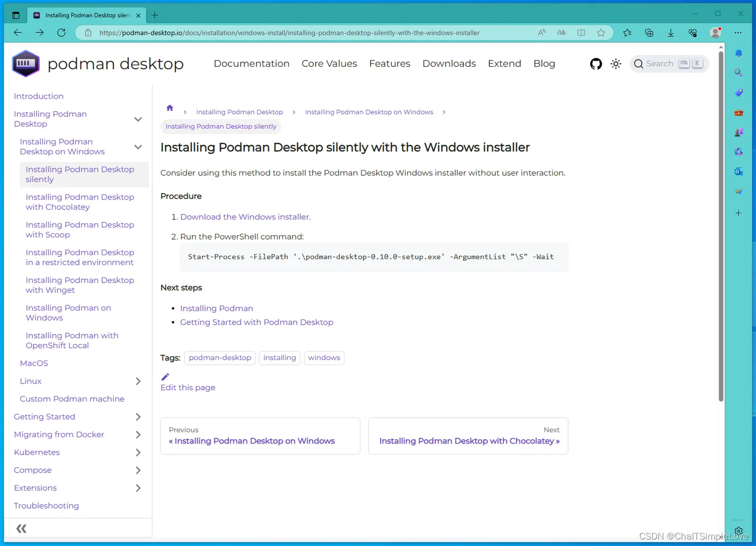The width and height of the screenshot is (756, 546).
Task: Add this page to favorites star
Action: (601, 33)
